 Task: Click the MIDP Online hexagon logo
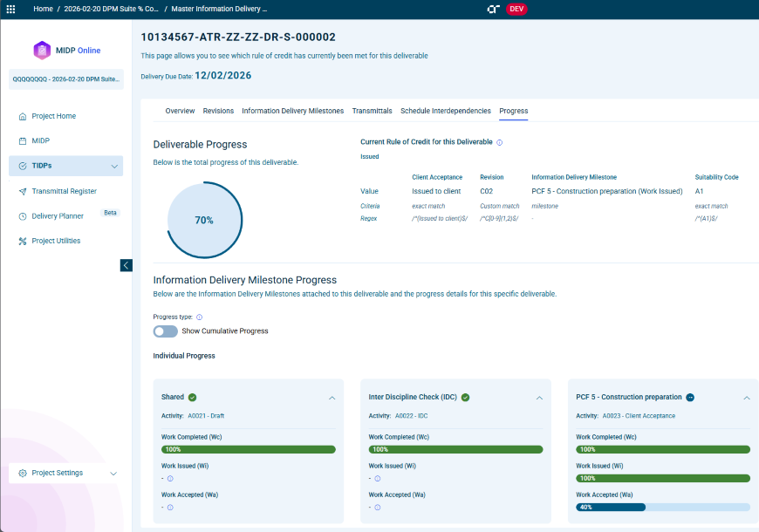click(x=42, y=51)
